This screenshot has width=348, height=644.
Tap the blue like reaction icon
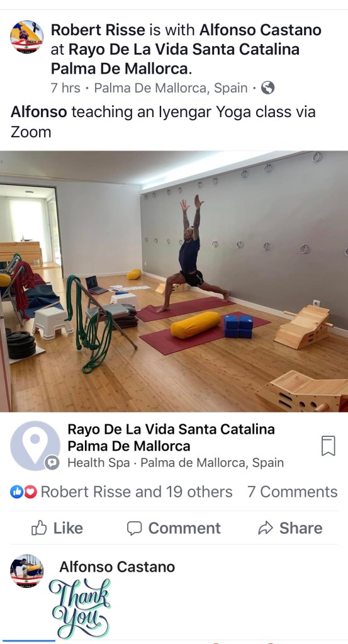(x=16, y=492)
